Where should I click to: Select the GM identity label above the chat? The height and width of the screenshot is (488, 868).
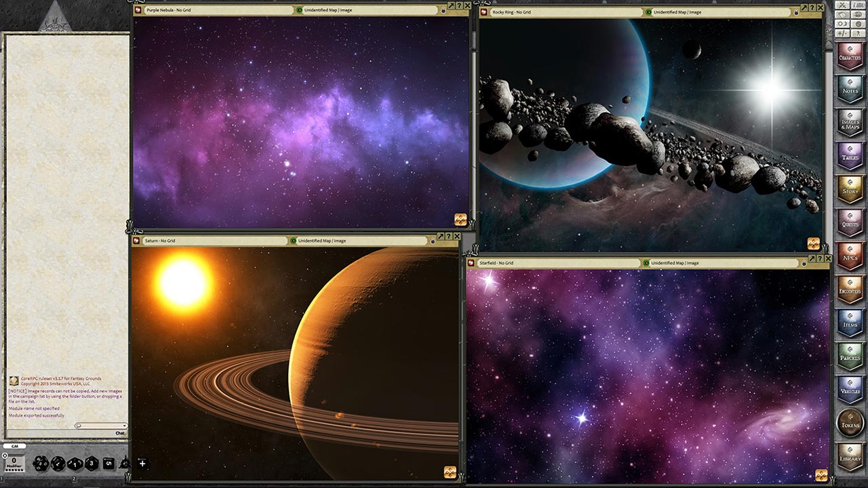pyautogui.click(x=16, y=446)
